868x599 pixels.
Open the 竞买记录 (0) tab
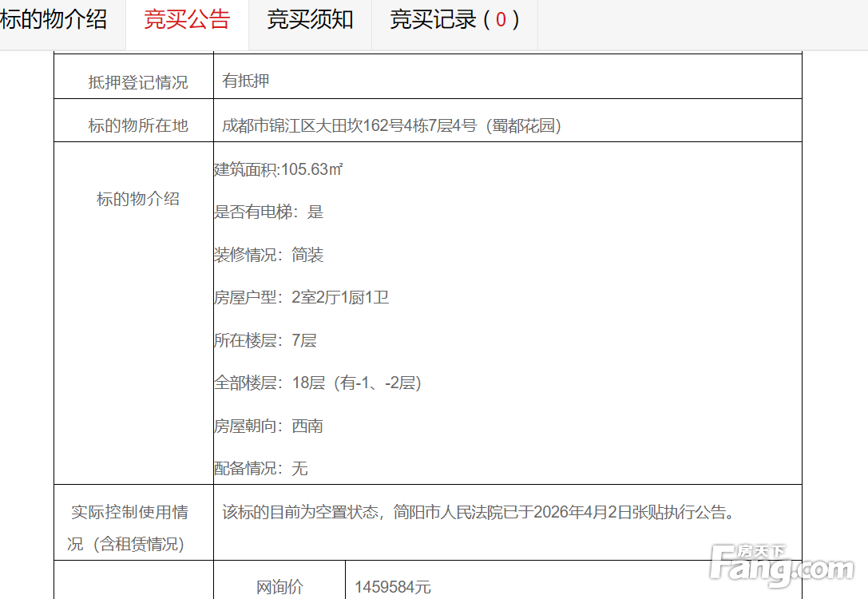[454, 20]
